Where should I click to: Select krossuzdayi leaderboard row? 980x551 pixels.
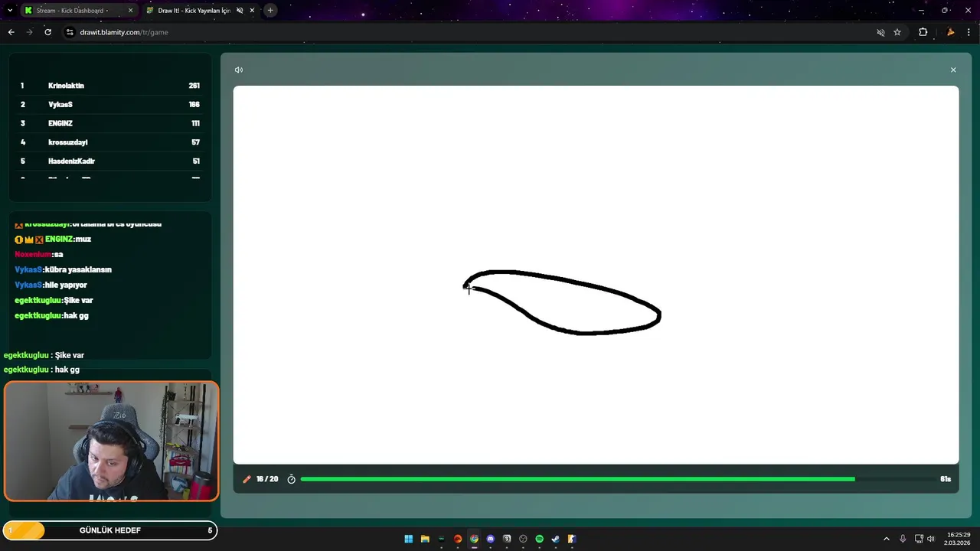click(110, 142)
